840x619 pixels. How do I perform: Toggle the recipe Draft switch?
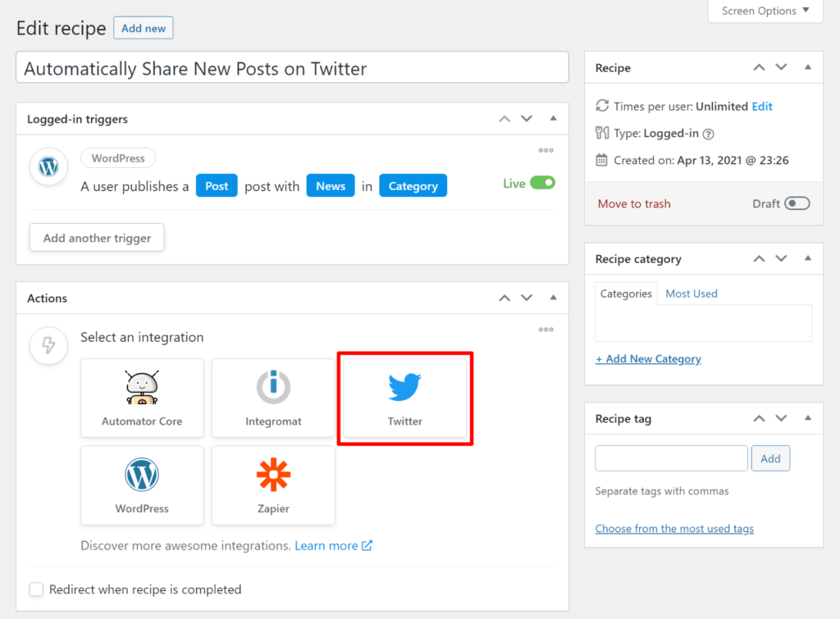pyautogui.click(x=797, y=203)
